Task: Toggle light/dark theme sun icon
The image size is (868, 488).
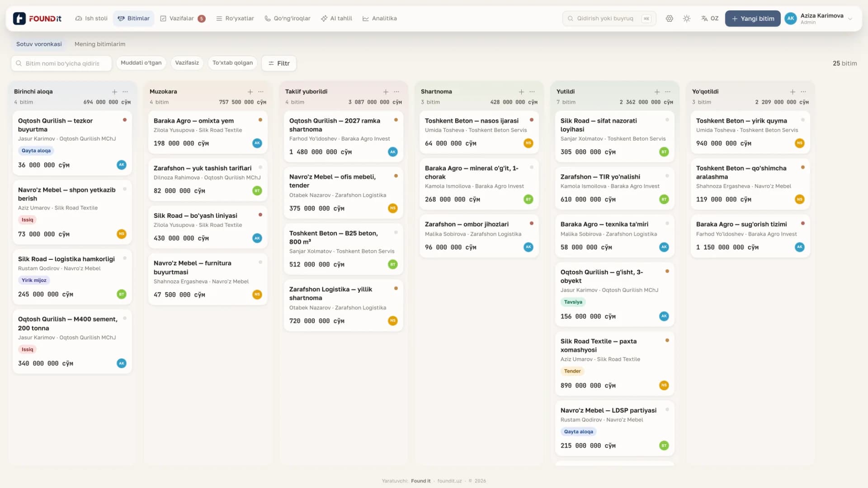Action: [x=687, y=19]
